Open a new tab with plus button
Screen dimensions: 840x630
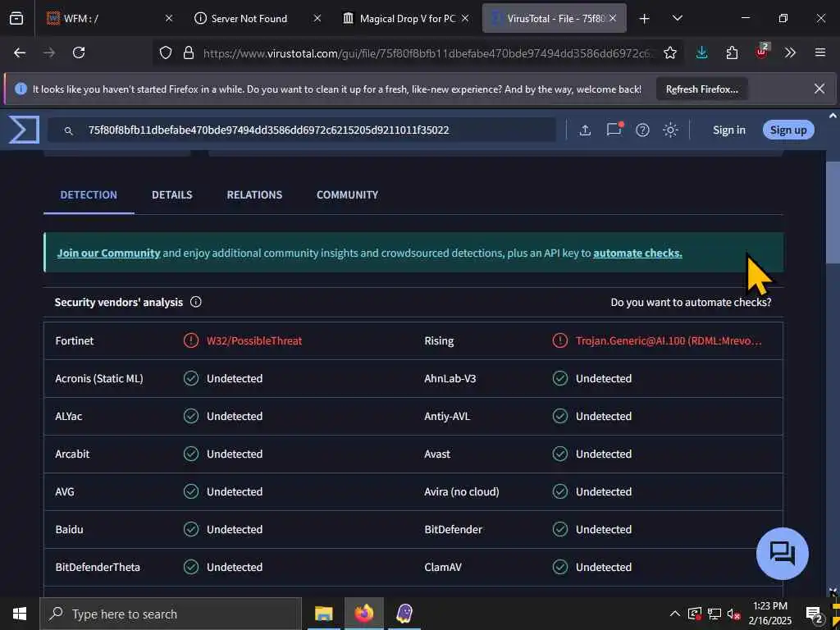(644, 18)
